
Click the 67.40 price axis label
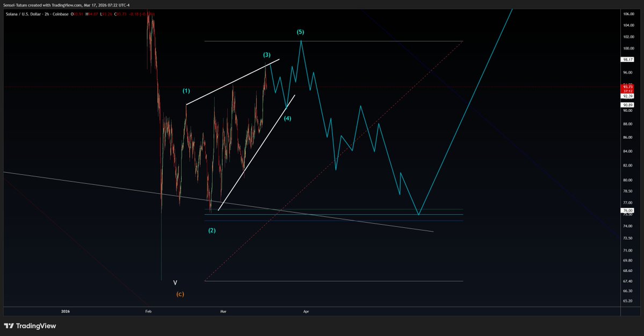pyautogui.click(x=628, y=281)
